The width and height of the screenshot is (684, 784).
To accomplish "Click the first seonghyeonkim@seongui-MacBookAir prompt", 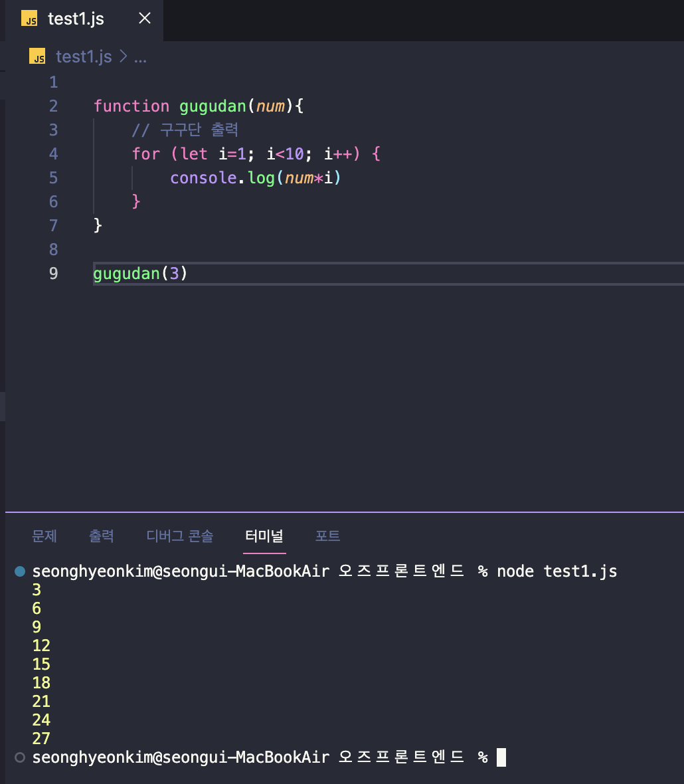I will coord(181,571).
